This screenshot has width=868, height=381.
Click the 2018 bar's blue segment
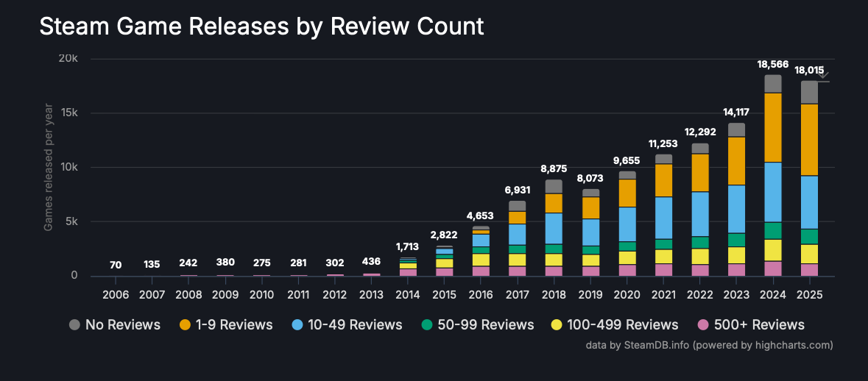[x=554, y=228]
